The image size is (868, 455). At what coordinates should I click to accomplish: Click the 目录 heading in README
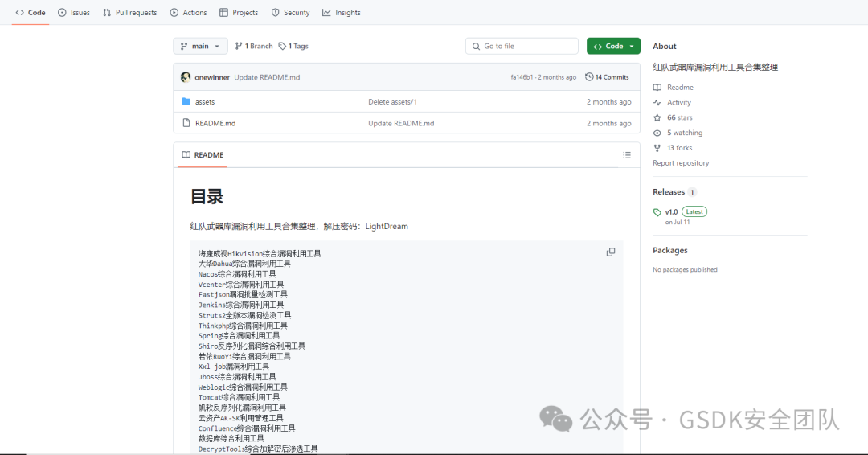(x=207, y=196)
